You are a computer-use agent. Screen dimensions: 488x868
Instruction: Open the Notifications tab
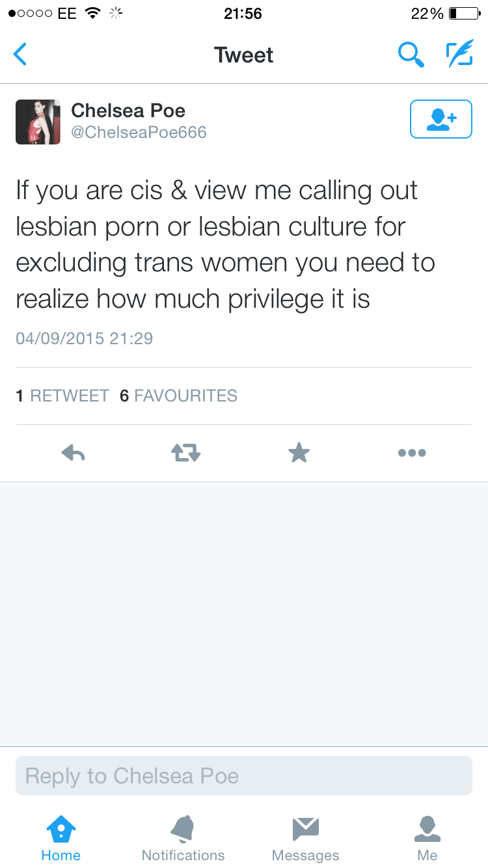pyautogui.click(x=183, y=838)
